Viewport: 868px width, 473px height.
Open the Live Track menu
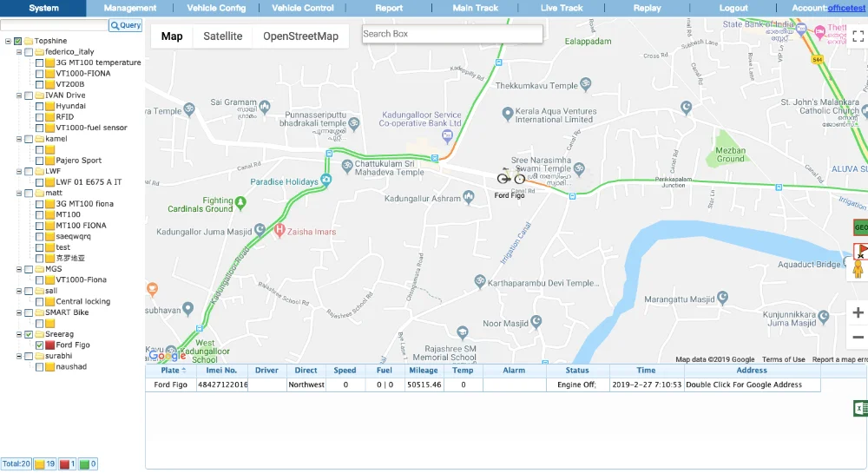[x=562, y=8]
